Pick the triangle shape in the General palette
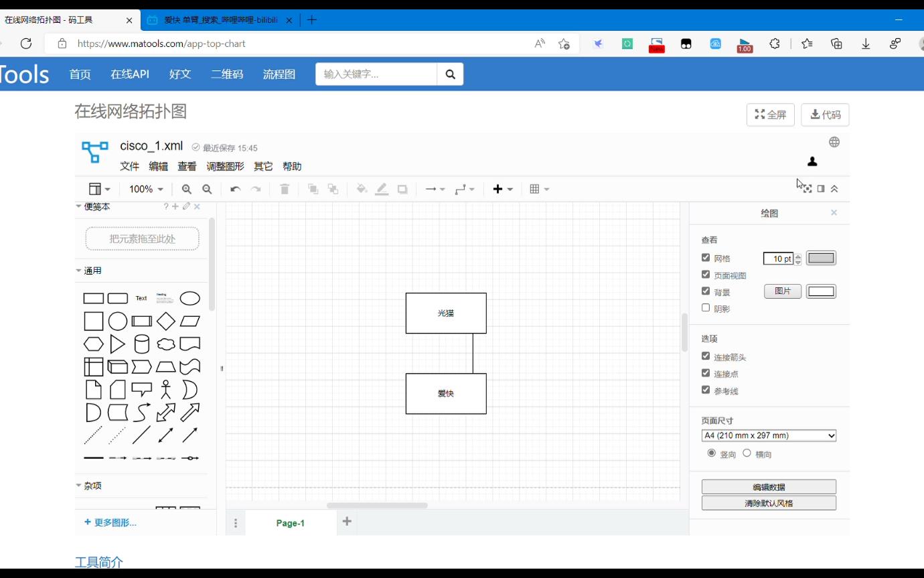 click(x=118, y=344)
